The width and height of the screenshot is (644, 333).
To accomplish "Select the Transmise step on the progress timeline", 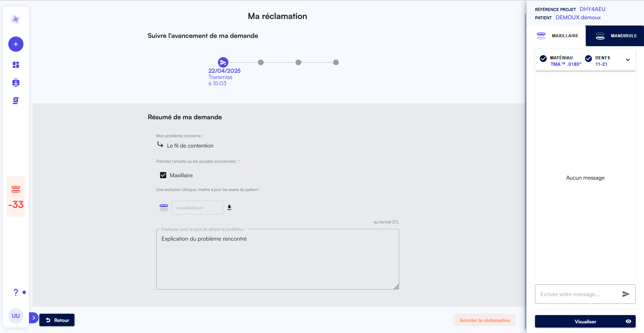I will pos(223,62).
